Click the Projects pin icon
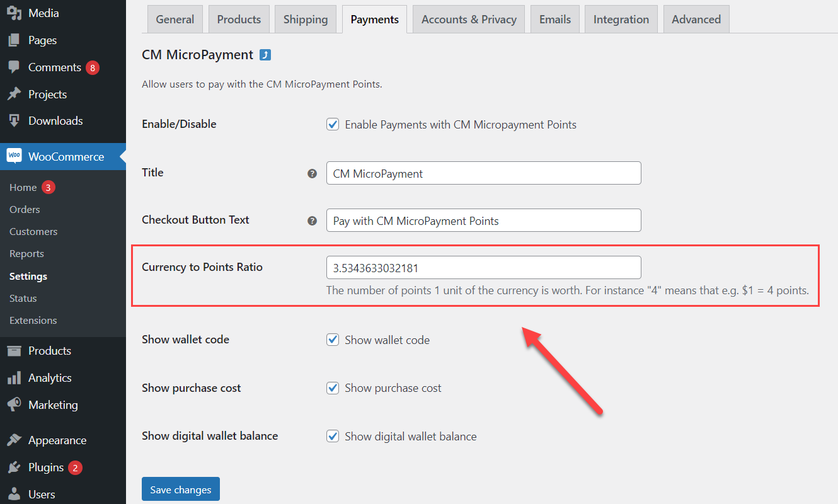838x504 pixels. click(x=14, y=94)
